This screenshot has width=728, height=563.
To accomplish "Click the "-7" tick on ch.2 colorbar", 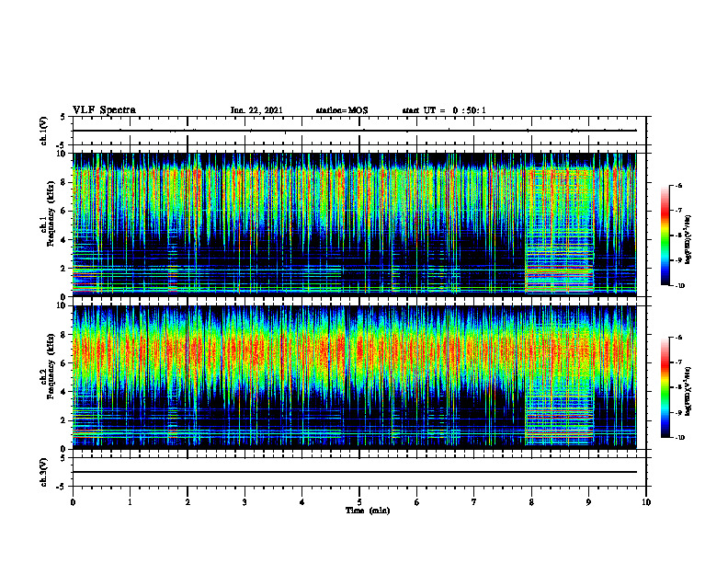I will tap(678, 362).
